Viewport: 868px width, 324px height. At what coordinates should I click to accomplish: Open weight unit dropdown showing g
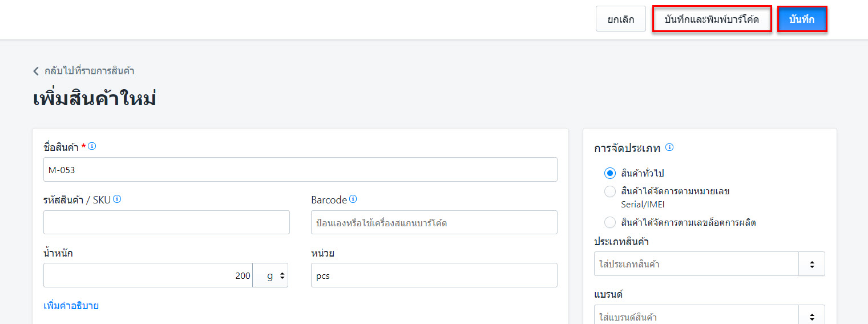click(x=271, y=275)
